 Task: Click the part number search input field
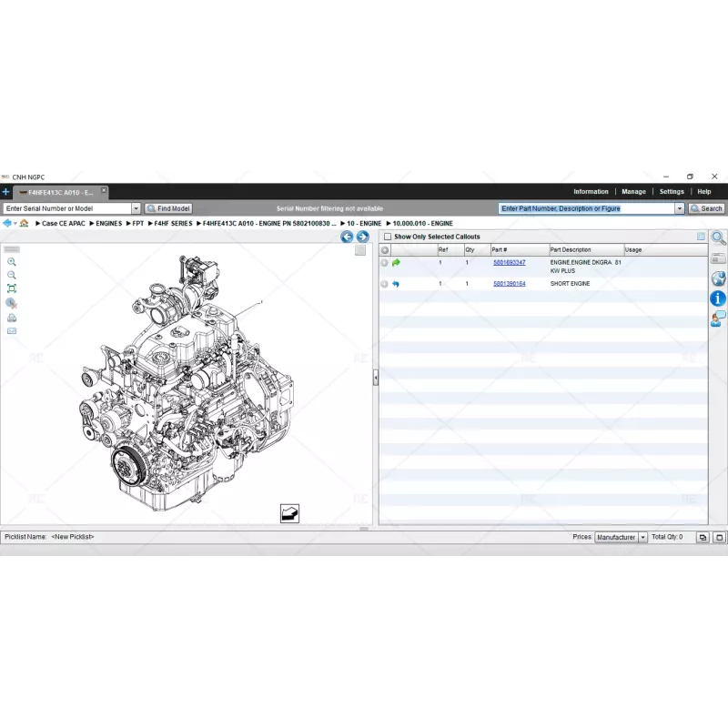tap(585, 208)
